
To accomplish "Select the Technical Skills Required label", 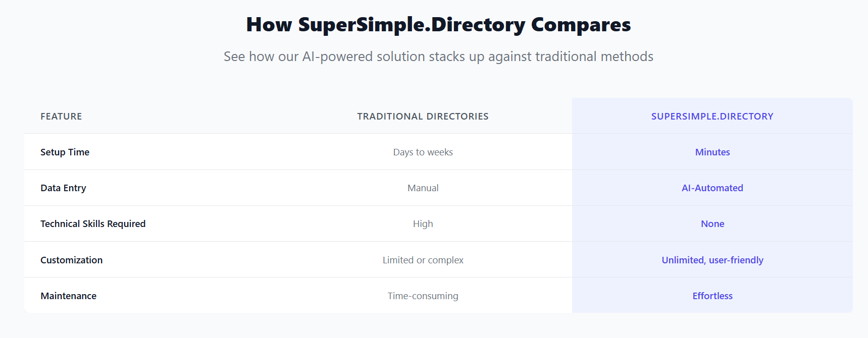I will point(93,224).
